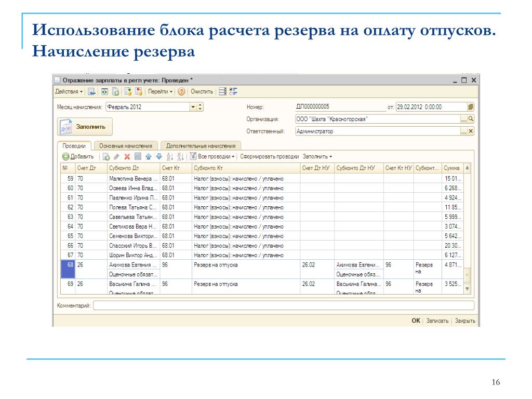Switch to the Проводки tab
The height and width of the screenshot is (399, 532).
74,146
